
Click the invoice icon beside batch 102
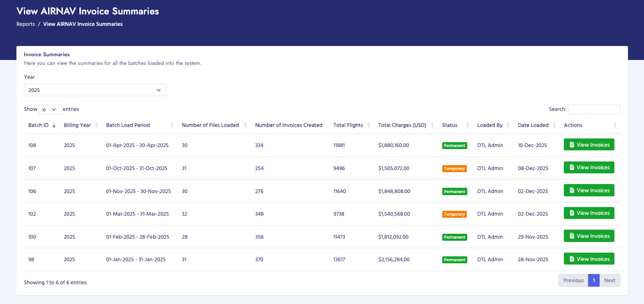tap(572, 213)
